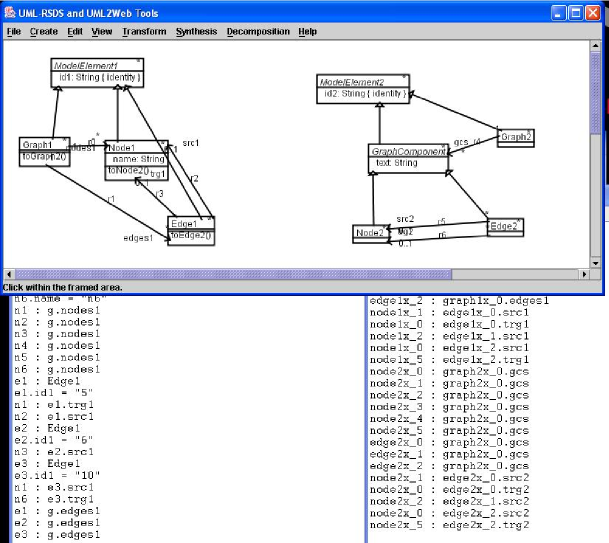Select the ModelElement1 class box
This screenshot has width=609, height=543.
(x=98, y=73)
